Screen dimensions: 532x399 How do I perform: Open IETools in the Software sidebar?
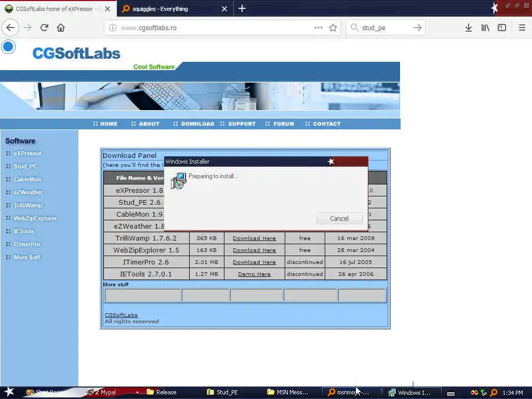(x=24, y=231)
